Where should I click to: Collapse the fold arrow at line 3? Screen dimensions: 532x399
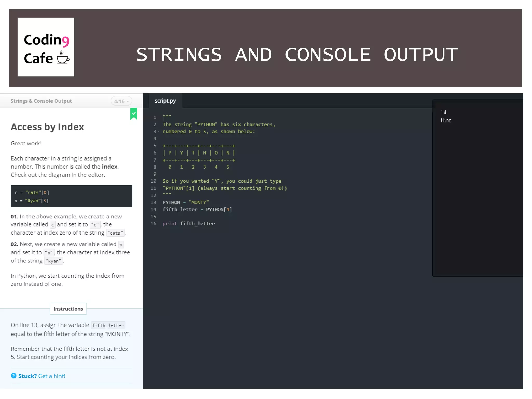coord(159,132)
